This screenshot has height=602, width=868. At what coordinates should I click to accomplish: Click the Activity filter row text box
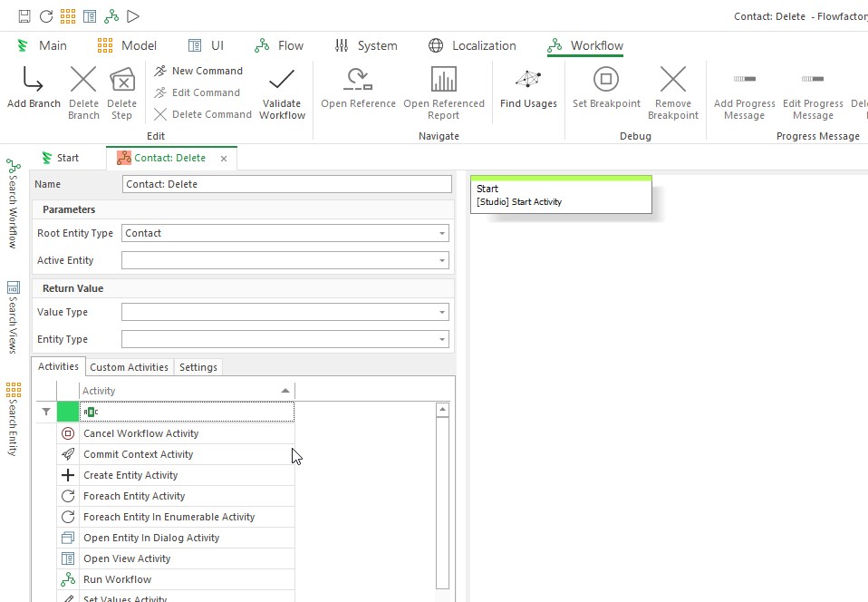187,412
